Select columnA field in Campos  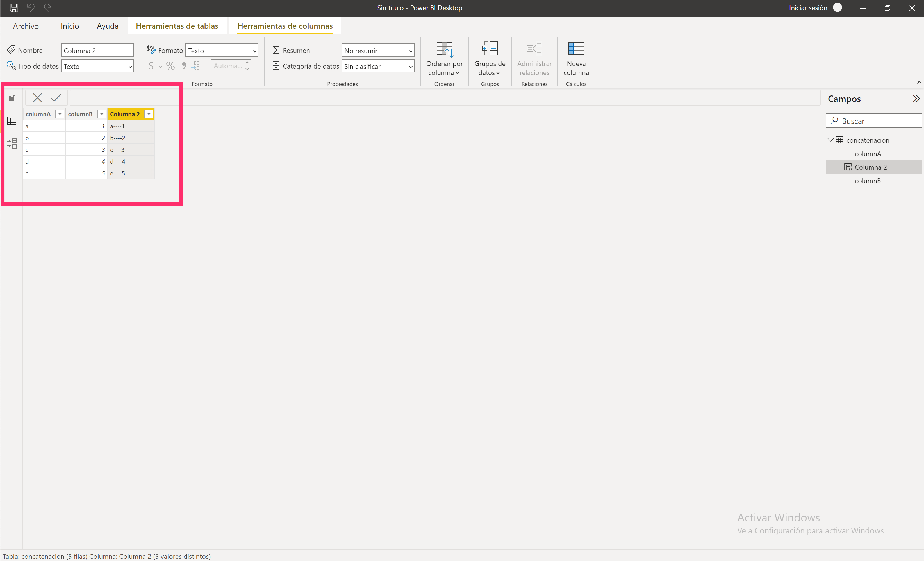(868, 154)
